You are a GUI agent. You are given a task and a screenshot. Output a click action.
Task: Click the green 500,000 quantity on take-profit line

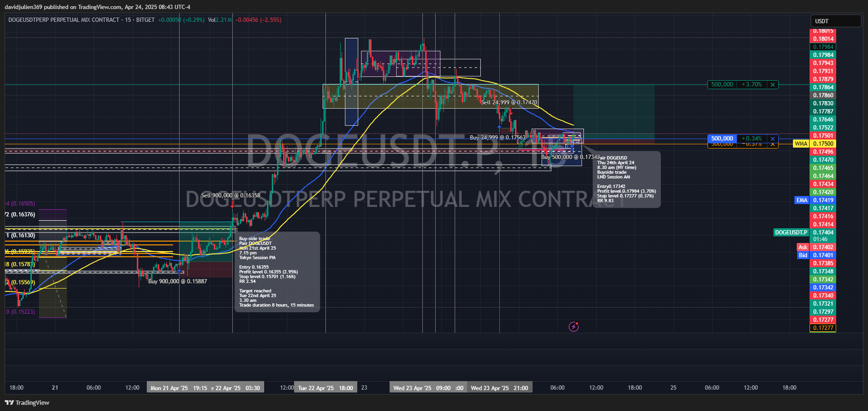point(722,84)
